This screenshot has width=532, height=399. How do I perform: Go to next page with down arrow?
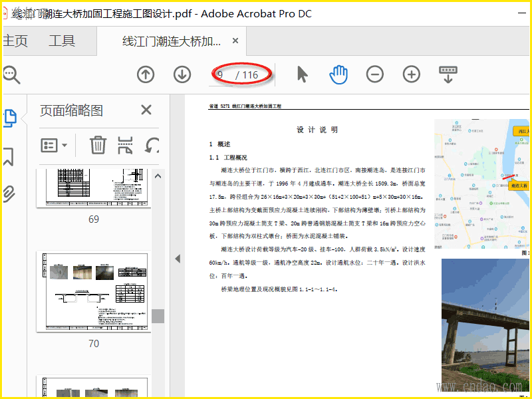coord(182,74)
